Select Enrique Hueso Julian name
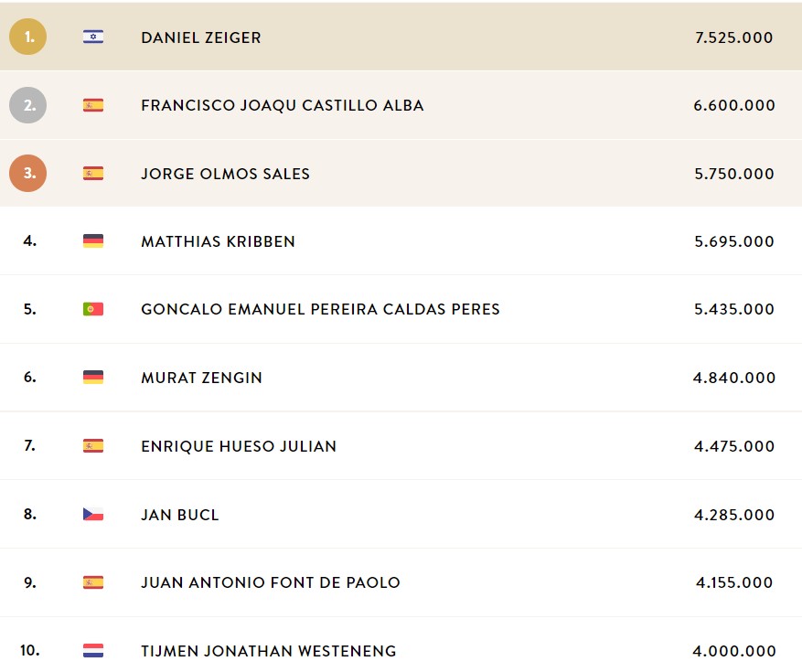802x672 pixels. 239,446
